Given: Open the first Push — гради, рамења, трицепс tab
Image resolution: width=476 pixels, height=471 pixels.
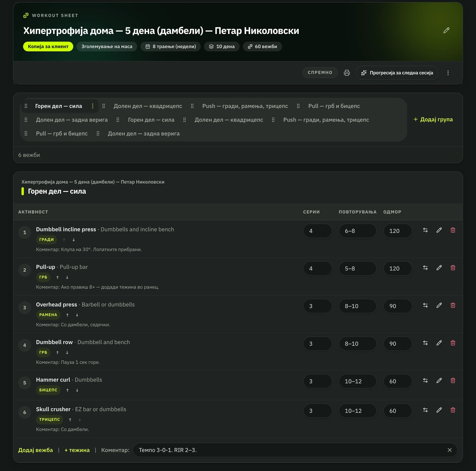Looking at the screenshot, I should point(245,106).
